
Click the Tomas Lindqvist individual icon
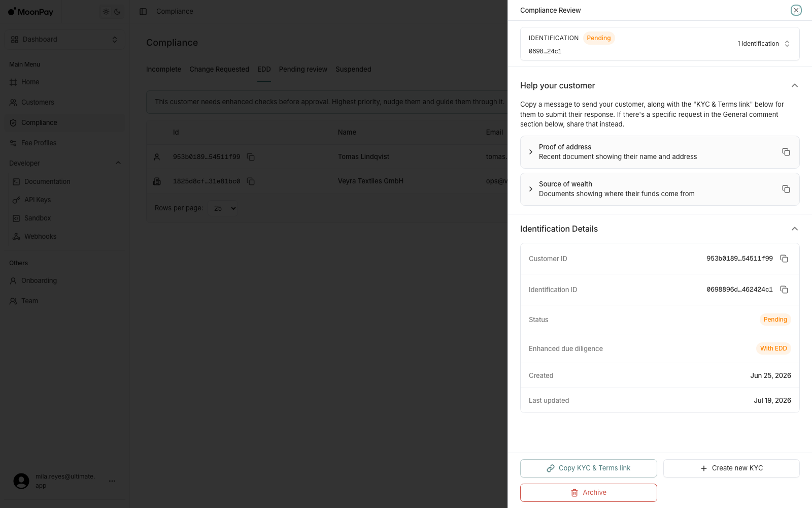(x=157, y=157)
